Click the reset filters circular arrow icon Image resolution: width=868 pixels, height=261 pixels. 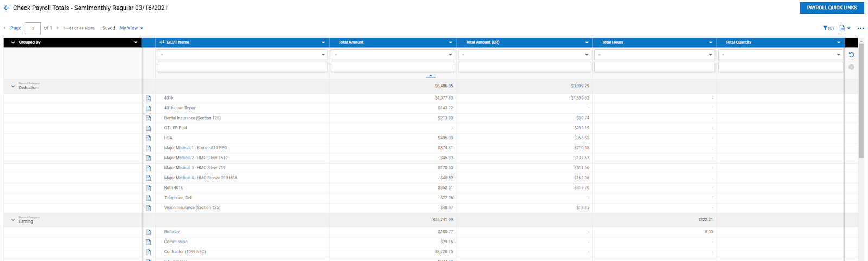pyautogui.click(x=851, y=55)
